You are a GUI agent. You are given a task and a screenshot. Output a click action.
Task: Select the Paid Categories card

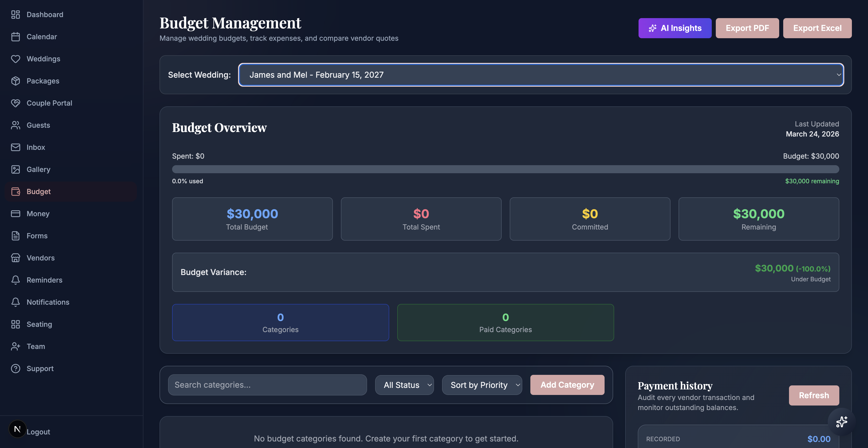click(x=505, y=323)
